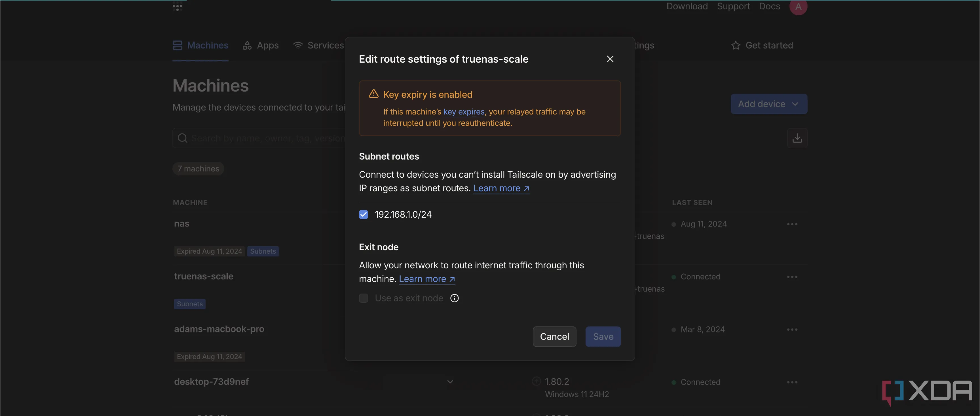
Task: Open the Machines tab
Action: pyautogui.click(x=200, y=45)
